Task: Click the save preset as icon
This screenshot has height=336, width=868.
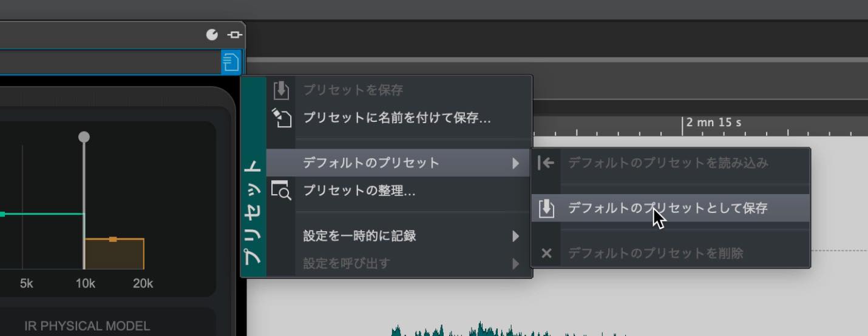Action: [281, 117]
